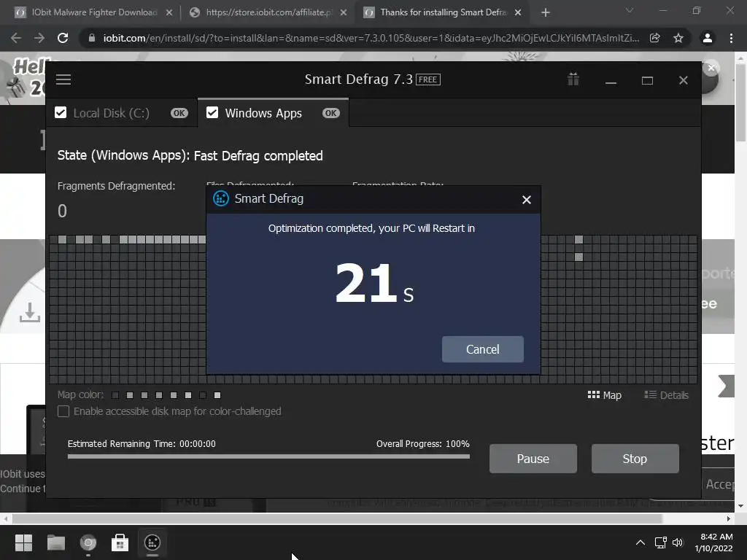The width and height of the screenshot is (747, 560).
Task: Open the browser three-dot menu
Action: pos(731,38)
